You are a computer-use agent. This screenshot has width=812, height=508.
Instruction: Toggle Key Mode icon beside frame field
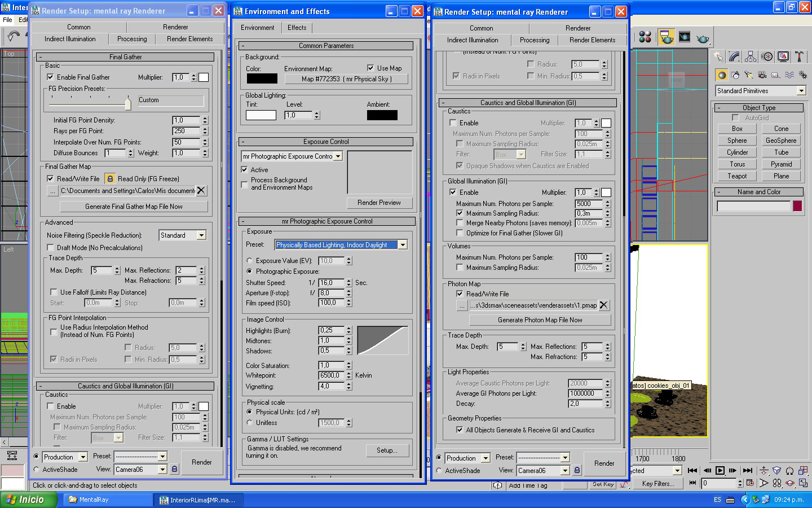[692, 483]
